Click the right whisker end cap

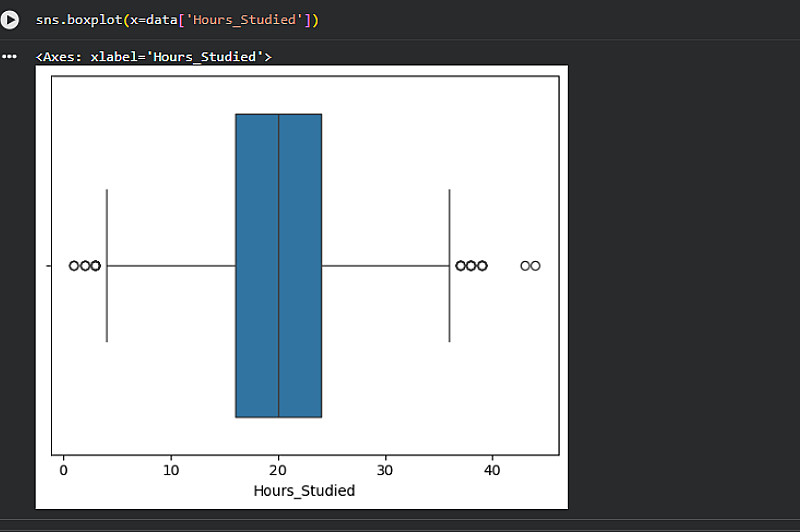pos(449,265)
